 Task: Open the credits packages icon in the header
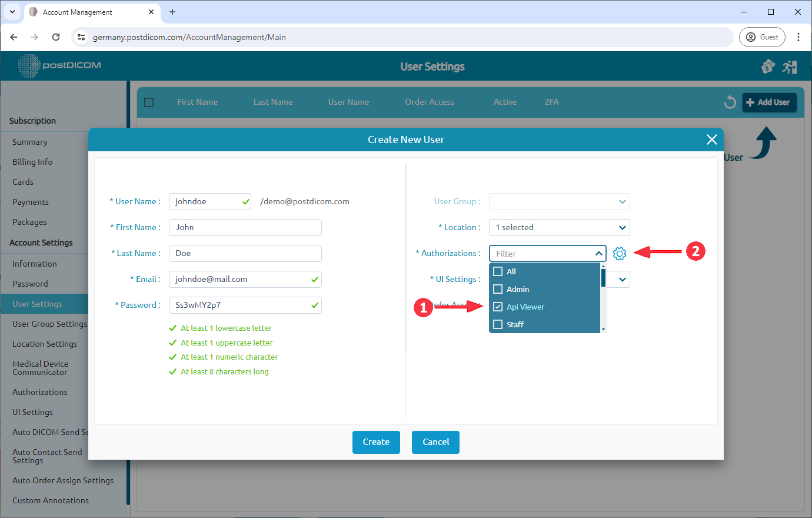(768, 66)
